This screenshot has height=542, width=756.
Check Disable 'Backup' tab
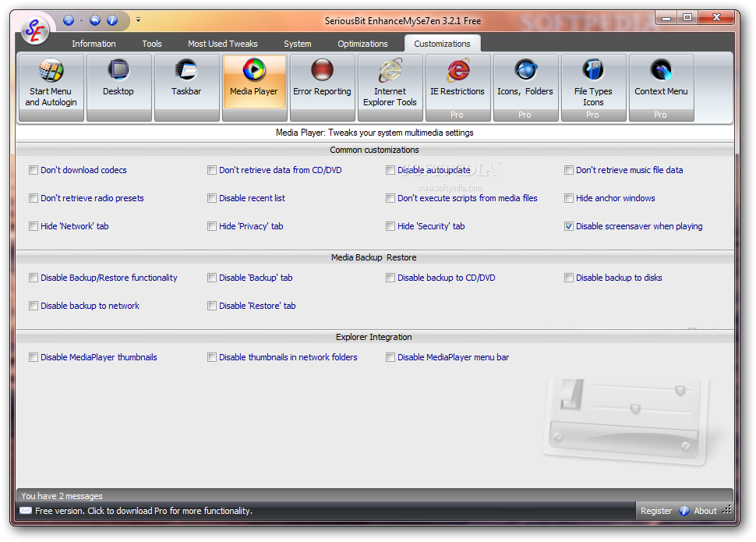212,278
